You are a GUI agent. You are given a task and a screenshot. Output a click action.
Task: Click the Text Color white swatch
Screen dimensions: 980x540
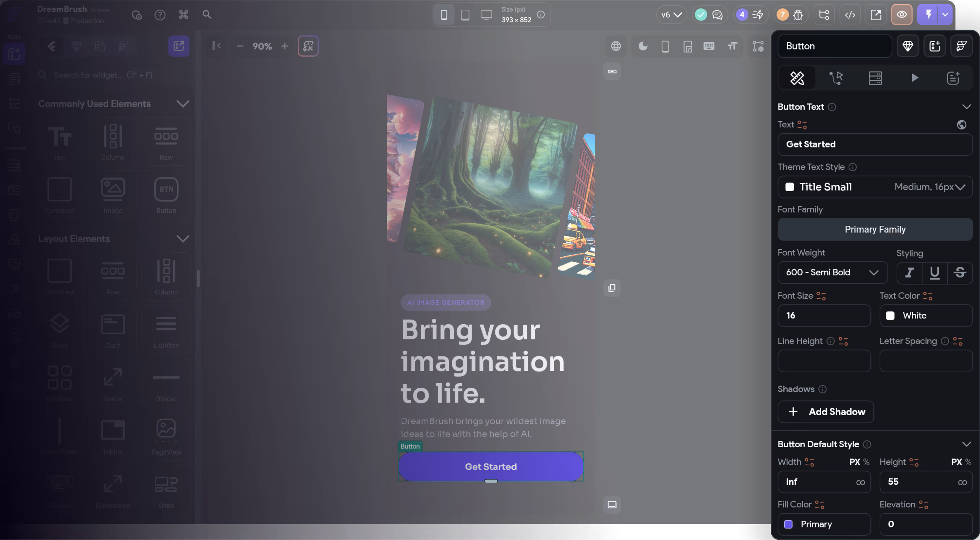pos(890,316)
